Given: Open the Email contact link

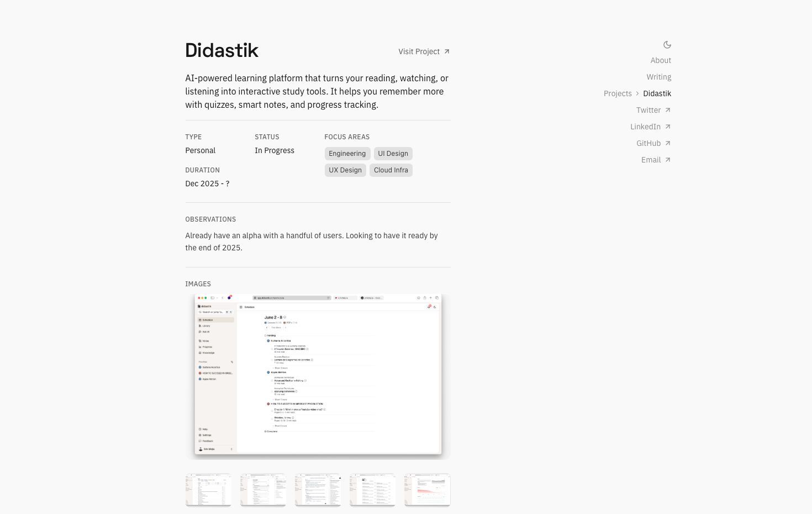Looking at the screenshot, I should point(656,160).
